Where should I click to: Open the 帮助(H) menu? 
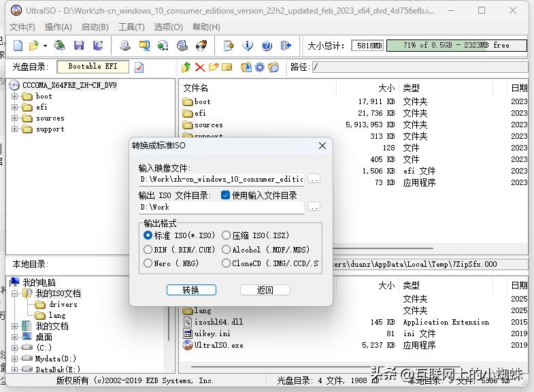click(x=206, y=27)
